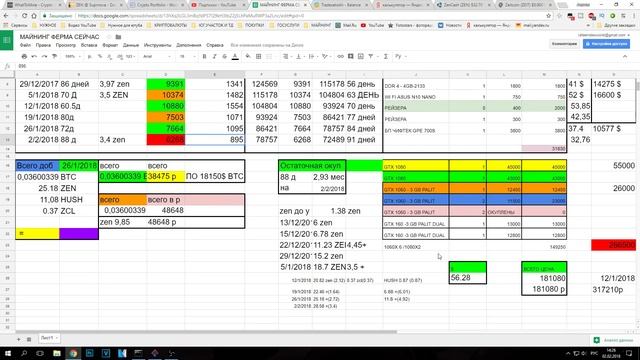The width and height of the screenshot is (640, 360).
Task: Select the Paint format roller icon
Action: pos(54,56)
